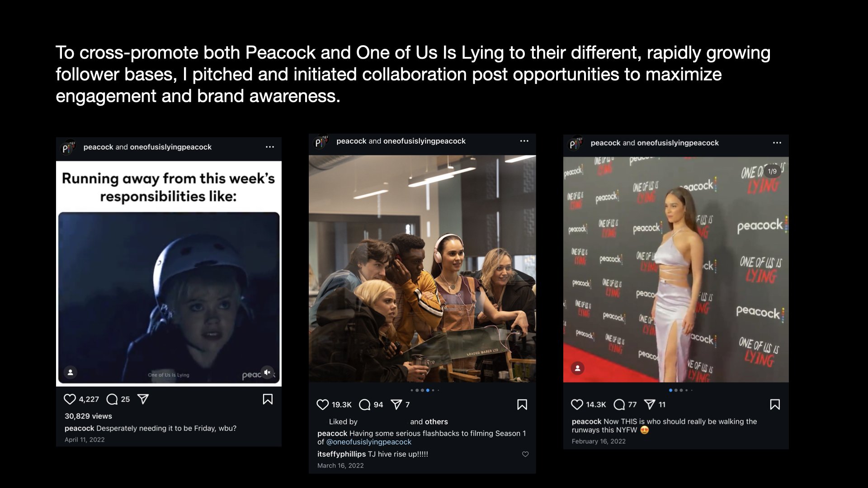This screenshot has height=488, width=868.
Task: View the 77 comments on the red carpet post
Action: (x=619, y=405)
